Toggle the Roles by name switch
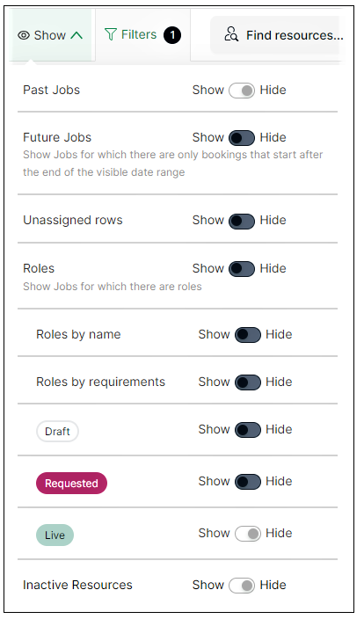This screenshot has width=364, height=619. pyautogui.click(x=248, y=335)
